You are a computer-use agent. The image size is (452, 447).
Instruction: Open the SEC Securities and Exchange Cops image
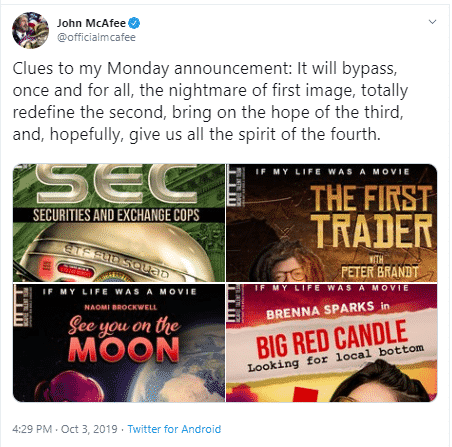pos(119,223)
